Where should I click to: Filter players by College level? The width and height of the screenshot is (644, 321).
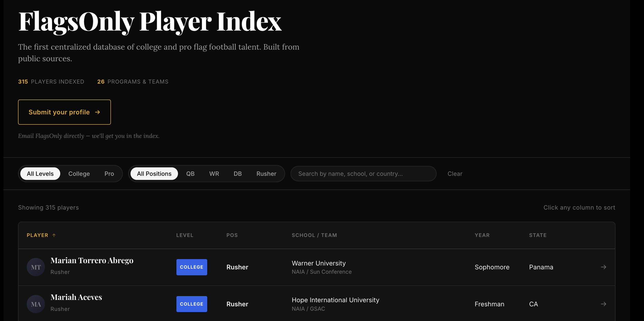(79, 174)
